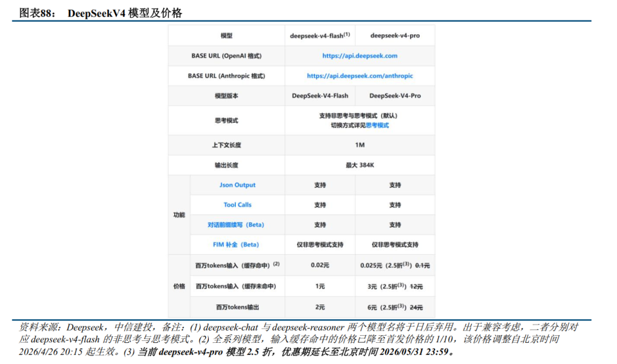Select the BASE URL (Anthropic 格式) row label
This screenshot has width=617, height=364.
pos(226,76)
